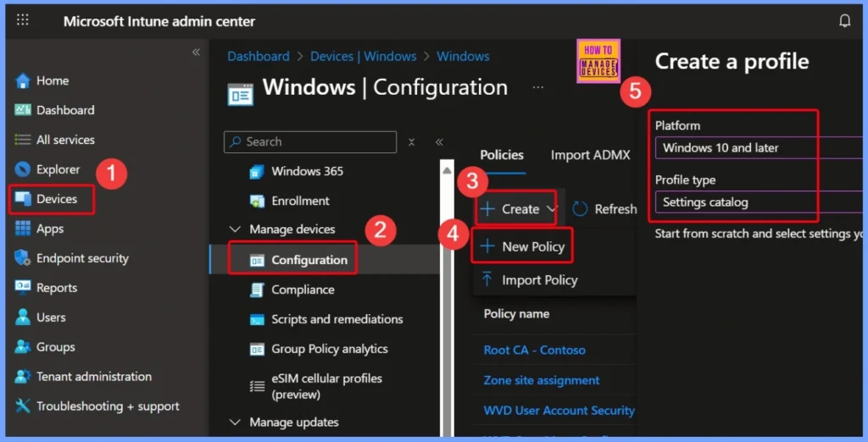Go to Dashboard breadcrumb link
Screen dimensions: 868x442
pyautogui.click(x=258, y=57)
